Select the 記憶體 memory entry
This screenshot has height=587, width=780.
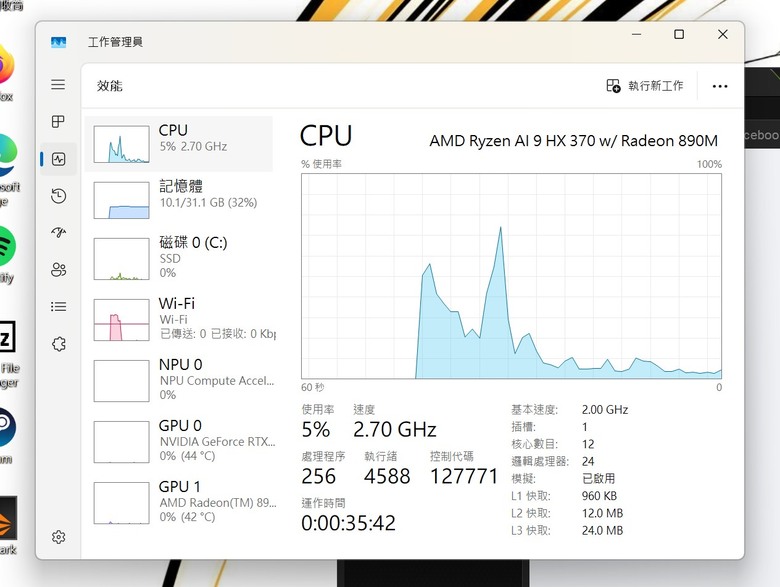pyautogui.click(x=179, y=200)
